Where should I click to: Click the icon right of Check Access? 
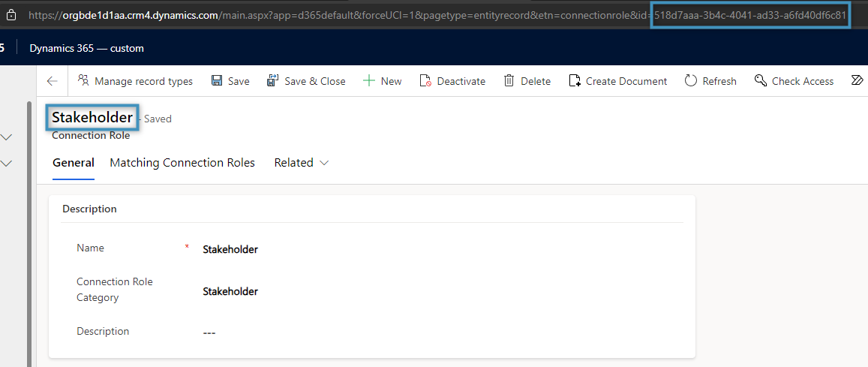coord(857,81)
